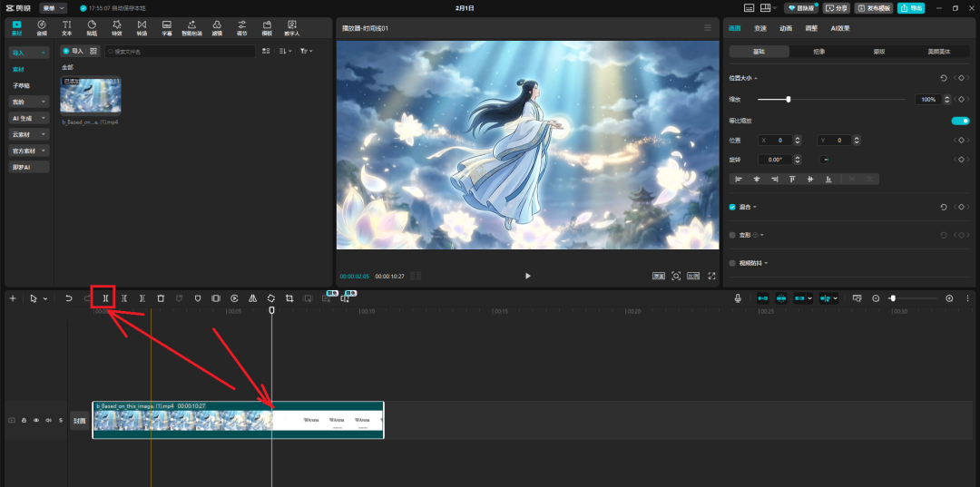Click the Delete trash icon in timeline toolbar
The width and height of the screenshot is (980, 487).
(161, 297)
